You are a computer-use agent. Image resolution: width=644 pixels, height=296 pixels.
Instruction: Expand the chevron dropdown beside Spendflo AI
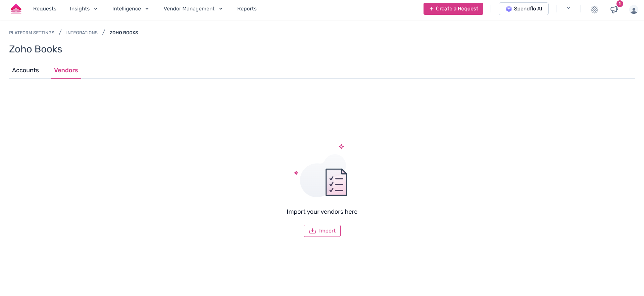click(x=568, y=8)
